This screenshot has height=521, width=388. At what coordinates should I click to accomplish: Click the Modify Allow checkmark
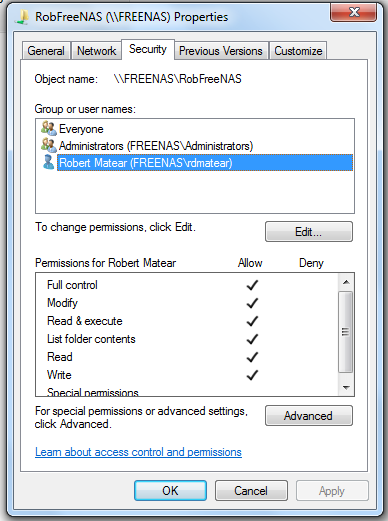pyautogui.click(x=252, y=303)
